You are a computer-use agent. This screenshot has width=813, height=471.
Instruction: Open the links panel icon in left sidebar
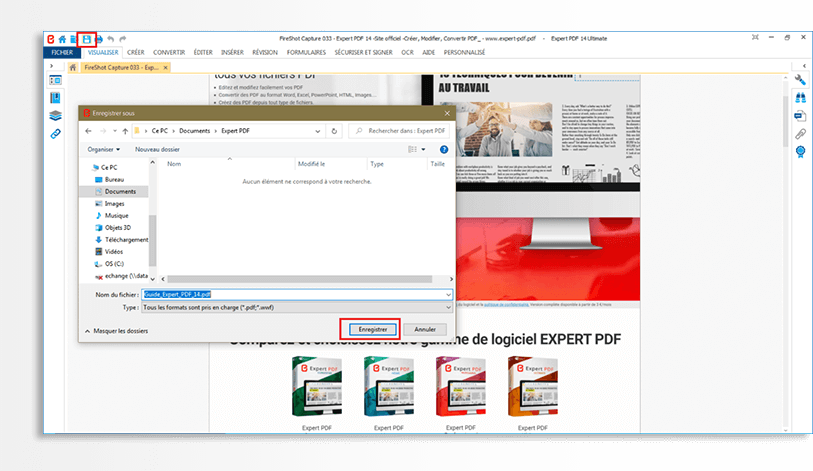click(x=55, y=134)
